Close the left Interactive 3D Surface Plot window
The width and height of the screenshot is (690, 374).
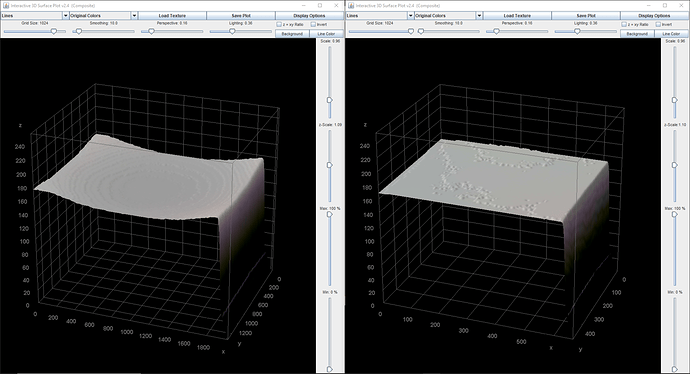coord(336,6)
